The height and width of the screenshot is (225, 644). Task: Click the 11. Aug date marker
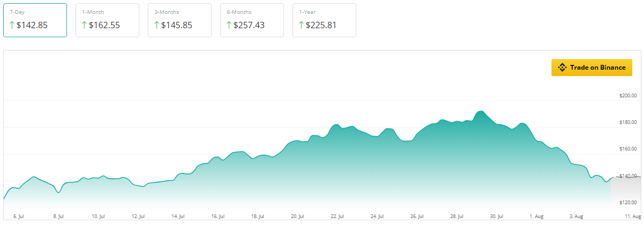633,216
